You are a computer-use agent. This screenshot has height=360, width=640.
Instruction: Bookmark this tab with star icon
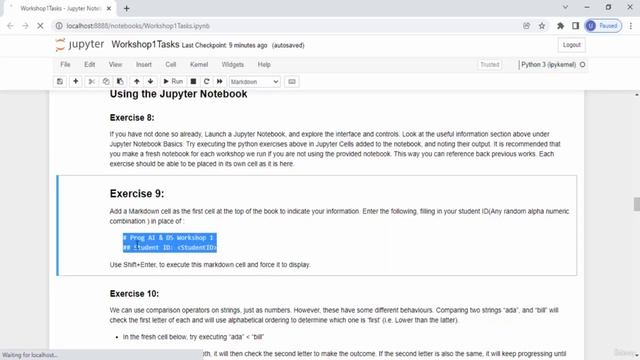pos(542,26)
